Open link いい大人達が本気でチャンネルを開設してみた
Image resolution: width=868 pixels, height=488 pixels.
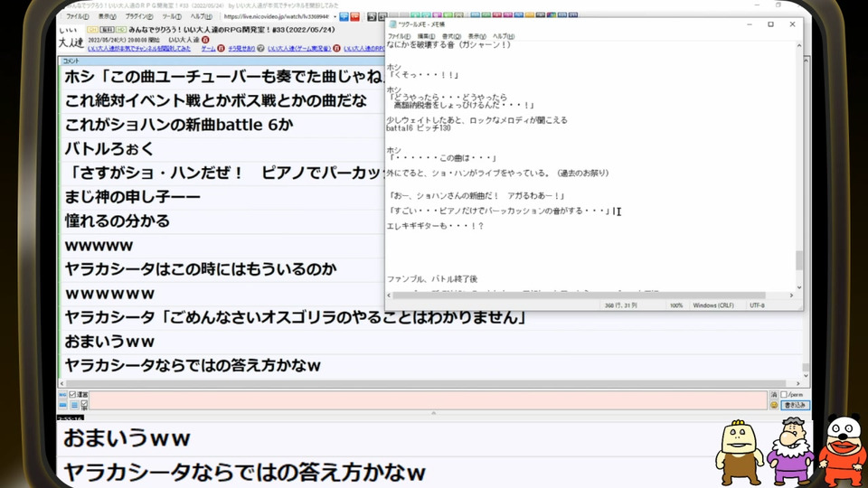point(139,49)
